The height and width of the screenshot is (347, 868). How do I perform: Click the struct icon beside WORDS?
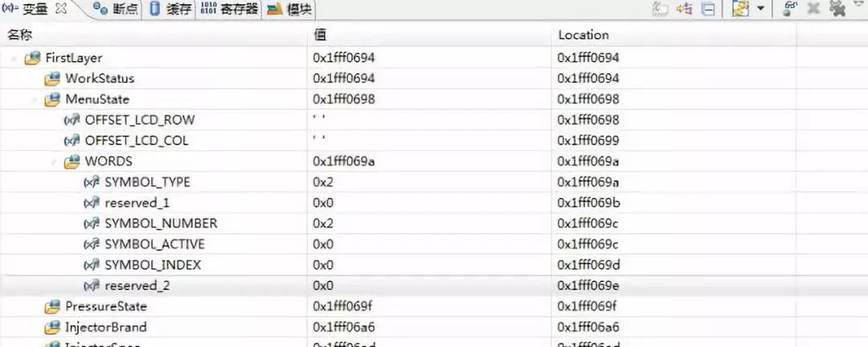click(x=72, y=161)
